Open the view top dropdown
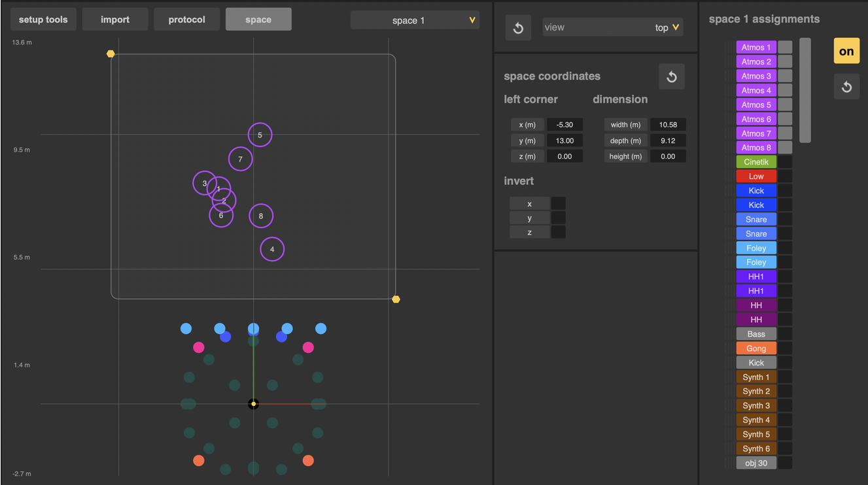This screenshot has height=485, width=868. [613, 27]
